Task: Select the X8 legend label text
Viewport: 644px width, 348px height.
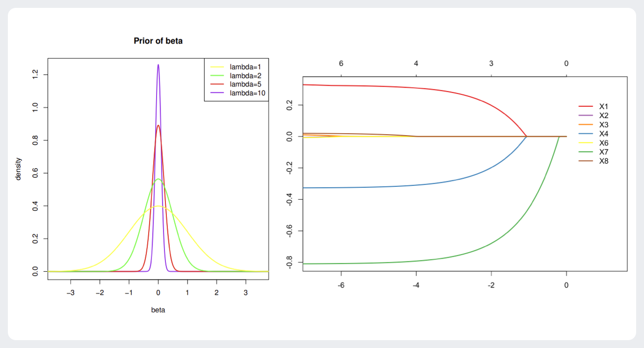Action: point(603,161)
